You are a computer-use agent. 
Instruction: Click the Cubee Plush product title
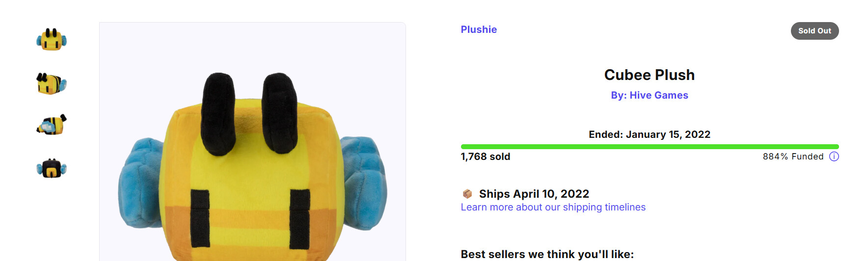[x=649, y=75]
